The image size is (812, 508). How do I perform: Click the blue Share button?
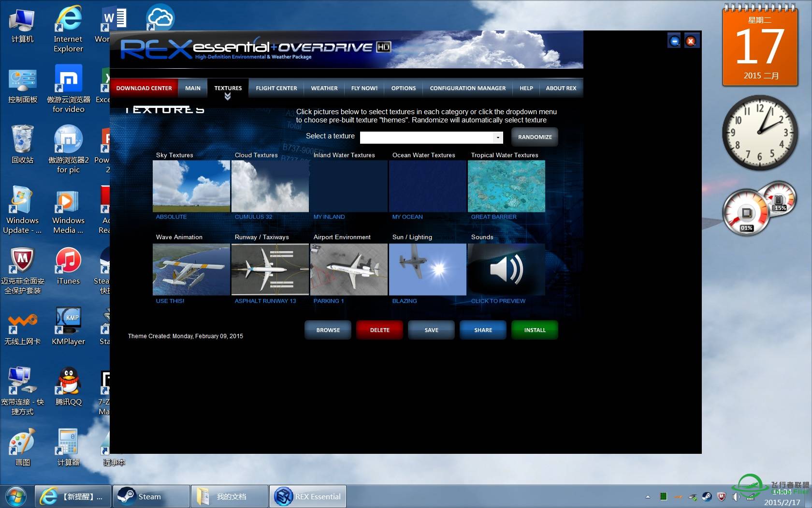(x=483, y=330)
